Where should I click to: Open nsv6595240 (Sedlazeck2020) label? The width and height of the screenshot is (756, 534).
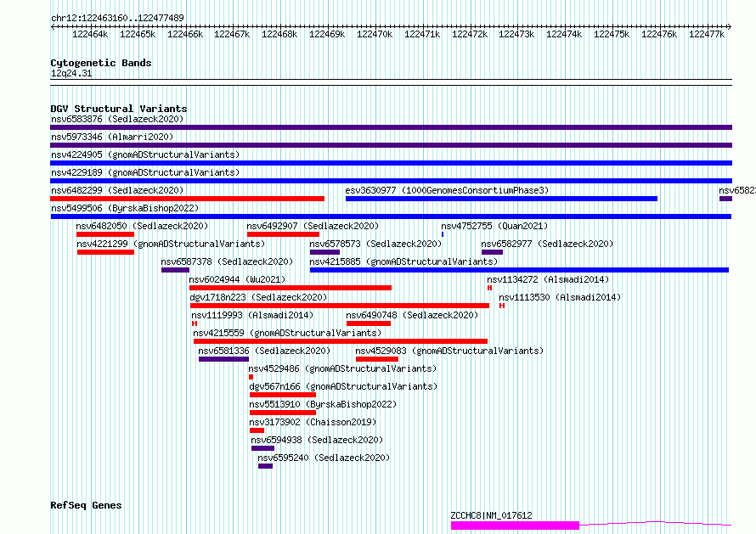(x=324, y=458)
